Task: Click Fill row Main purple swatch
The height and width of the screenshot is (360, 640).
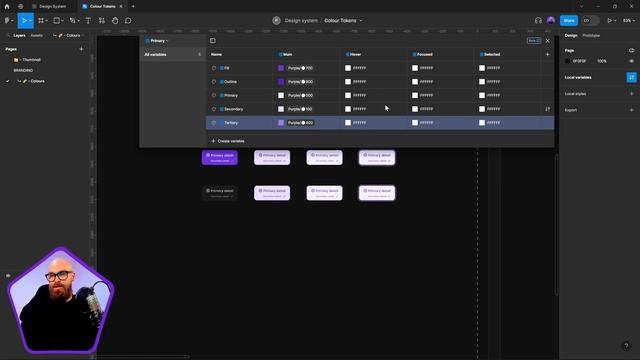Action: (281, 68)
